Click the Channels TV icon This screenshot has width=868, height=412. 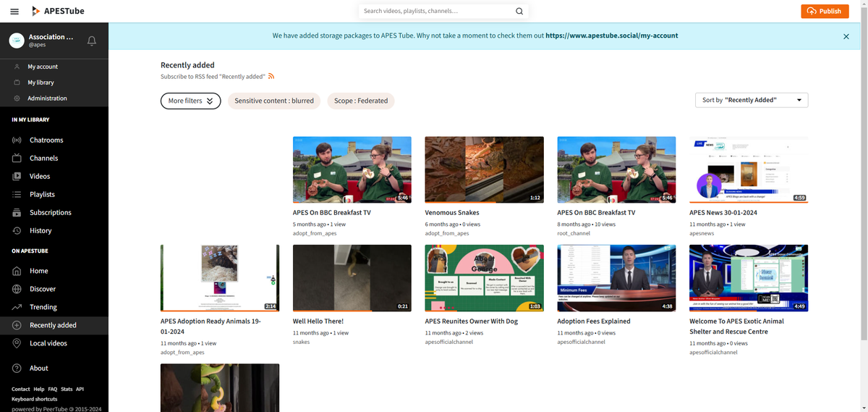17,158
